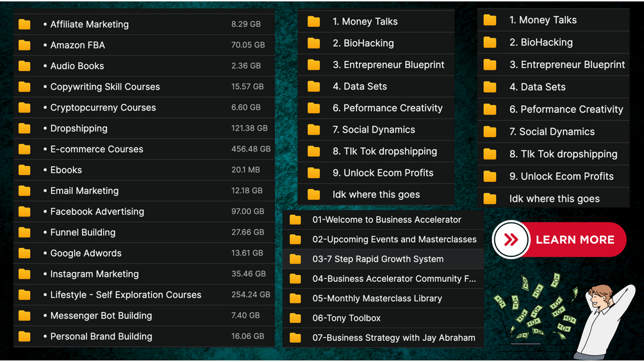
Task: Open E-commerce Courses label
Action: click(97, 149)
